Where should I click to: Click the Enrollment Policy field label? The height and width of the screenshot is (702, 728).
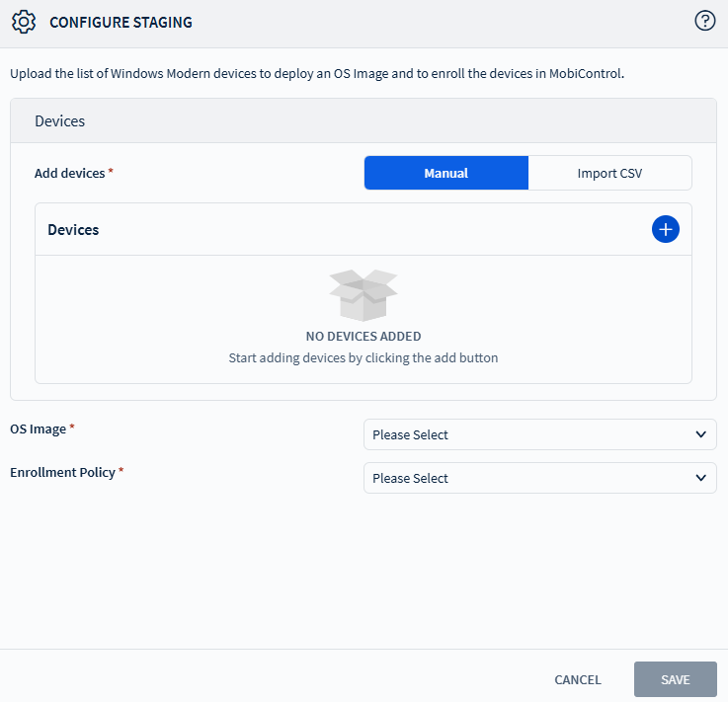point(63,472)
